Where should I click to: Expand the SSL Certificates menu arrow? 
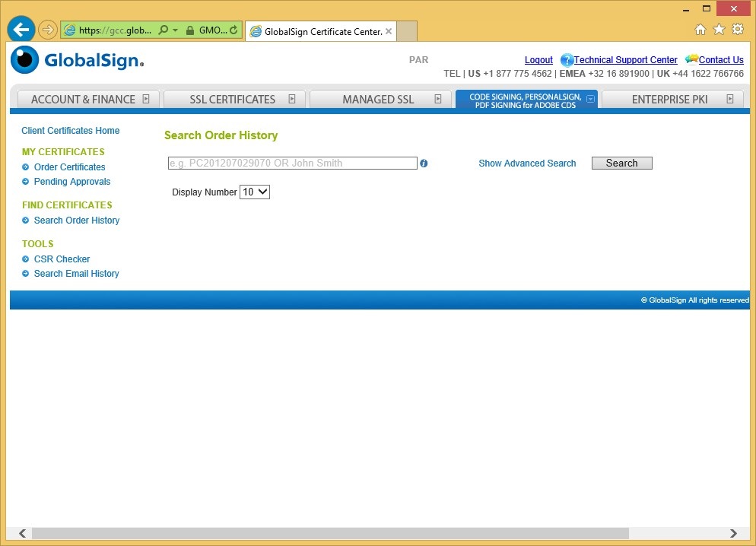click(292, 99)
